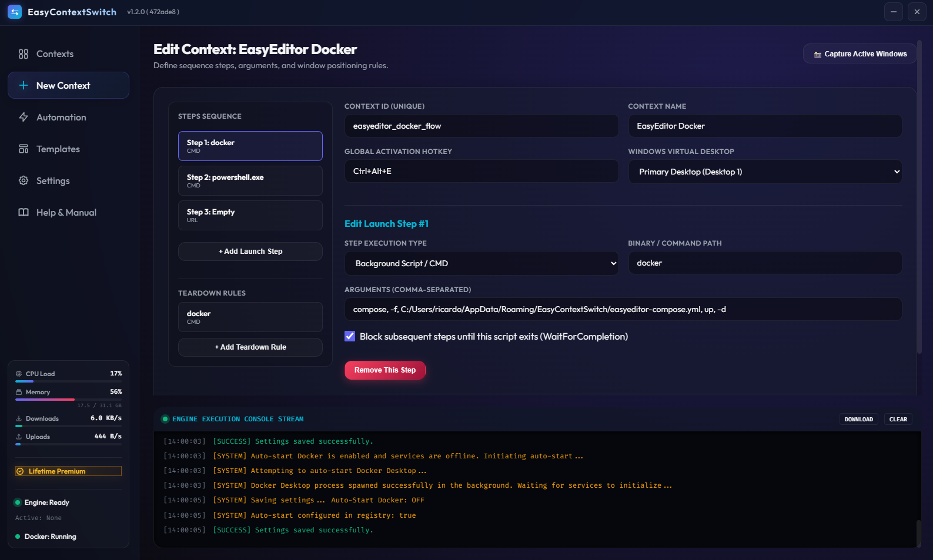The image size is (933, 560).
Task: Click the Settings gear icon in sidebar
Action: (x=24, y=180)
